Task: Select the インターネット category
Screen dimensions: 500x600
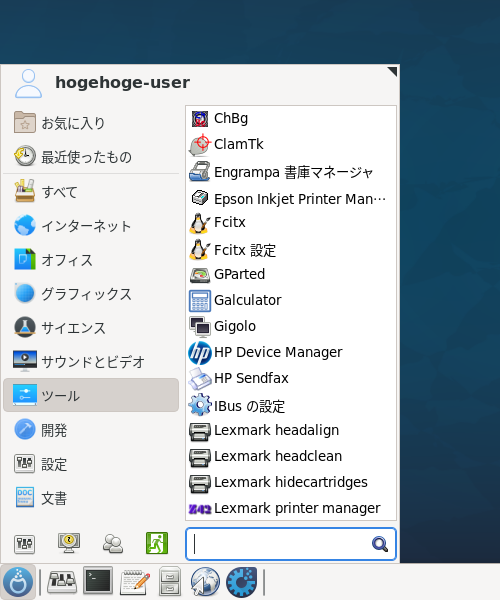Action: [91, 225]
